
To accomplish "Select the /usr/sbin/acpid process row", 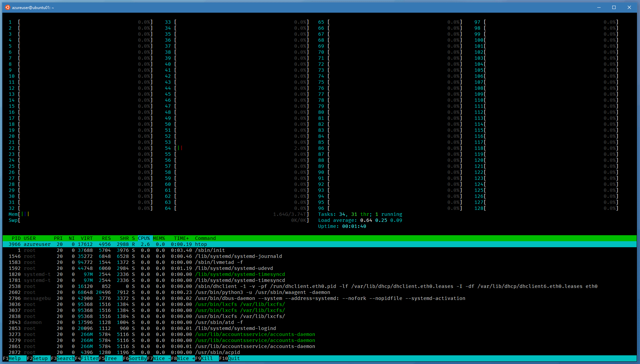I will point(319,352).
